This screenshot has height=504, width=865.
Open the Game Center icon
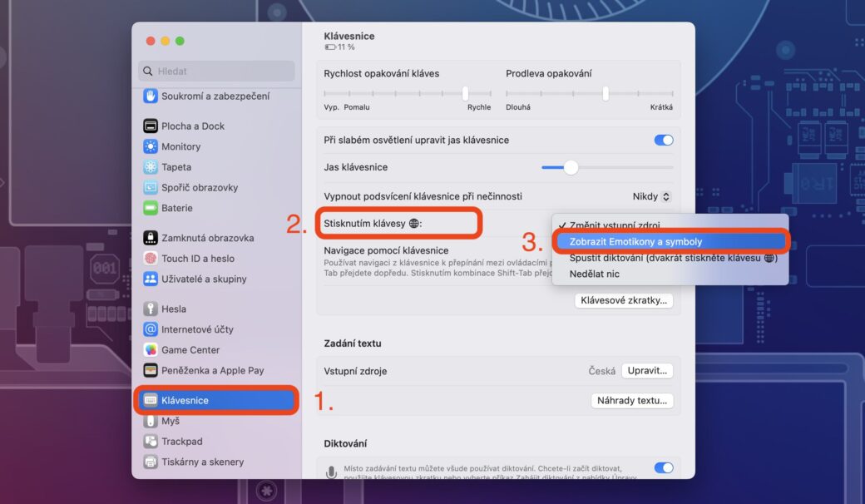151,350
